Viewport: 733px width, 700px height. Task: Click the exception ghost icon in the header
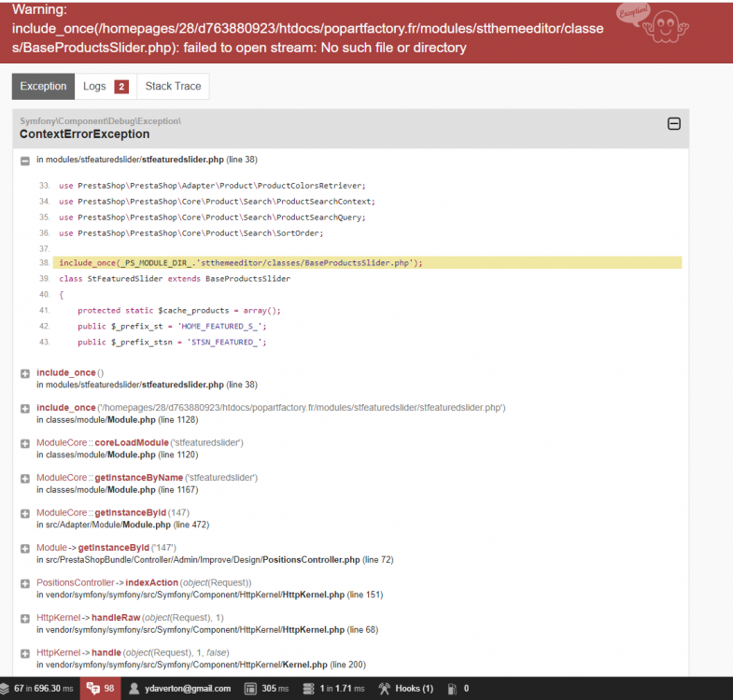coord(665,27)
